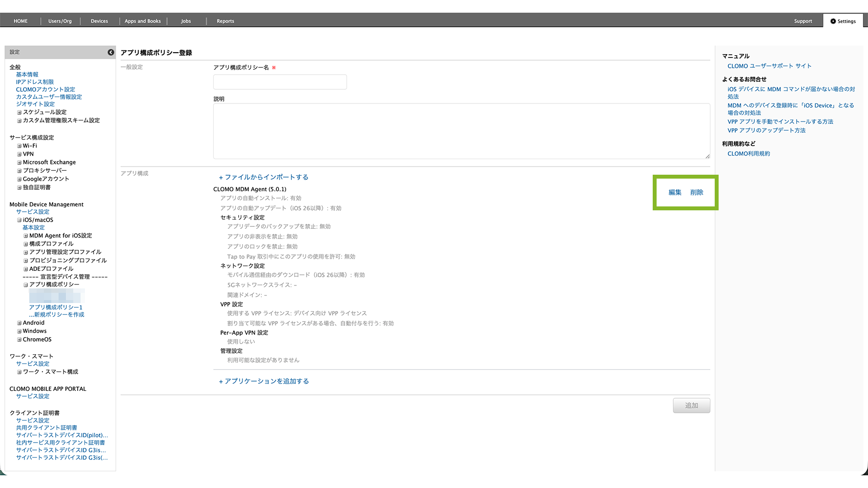
Task: Open Settings gear in top bar
Action: click(x=843, y=21)
